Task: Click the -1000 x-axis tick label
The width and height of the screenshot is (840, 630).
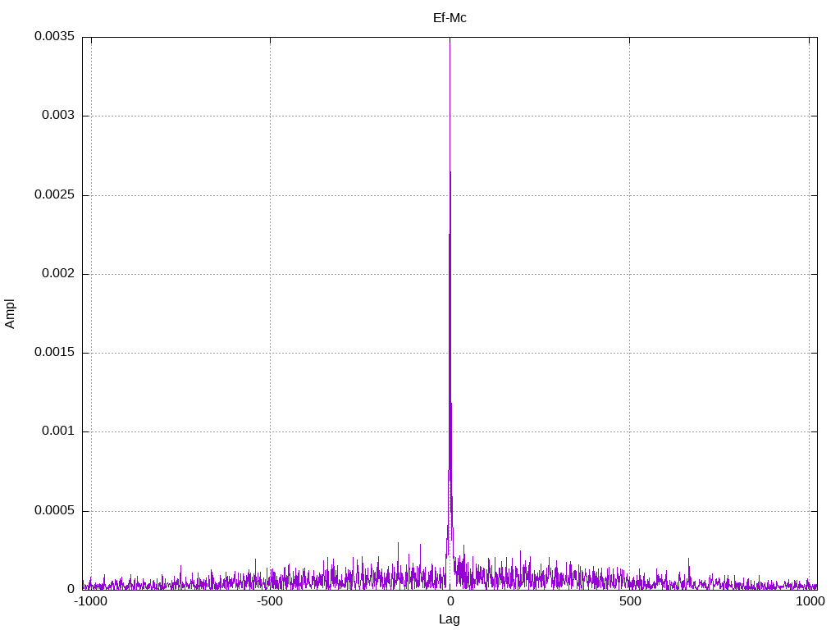Action: [91, 601]
